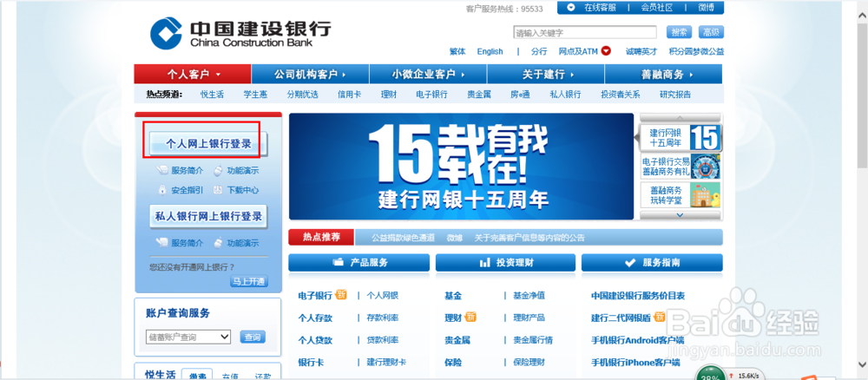Select the 建行网银十五周年 carousel thumbnail
This screenshot has height=380, width=868.
[681, 138]
